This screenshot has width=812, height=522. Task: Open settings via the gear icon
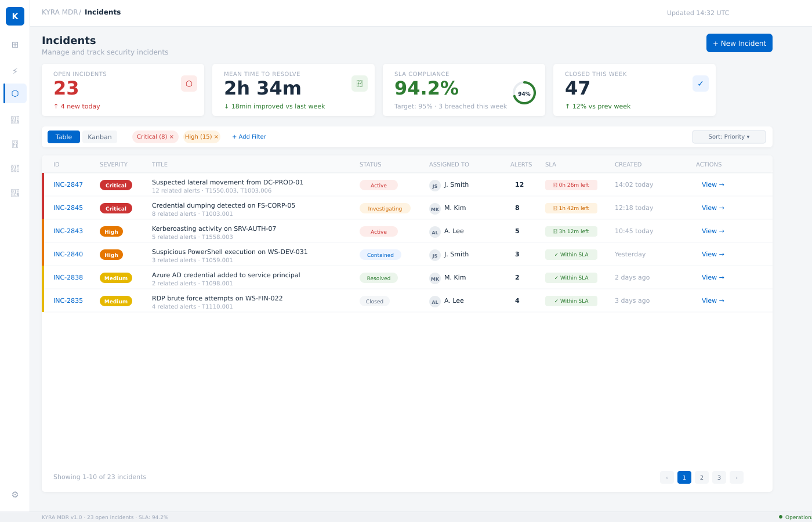point(15,495)
